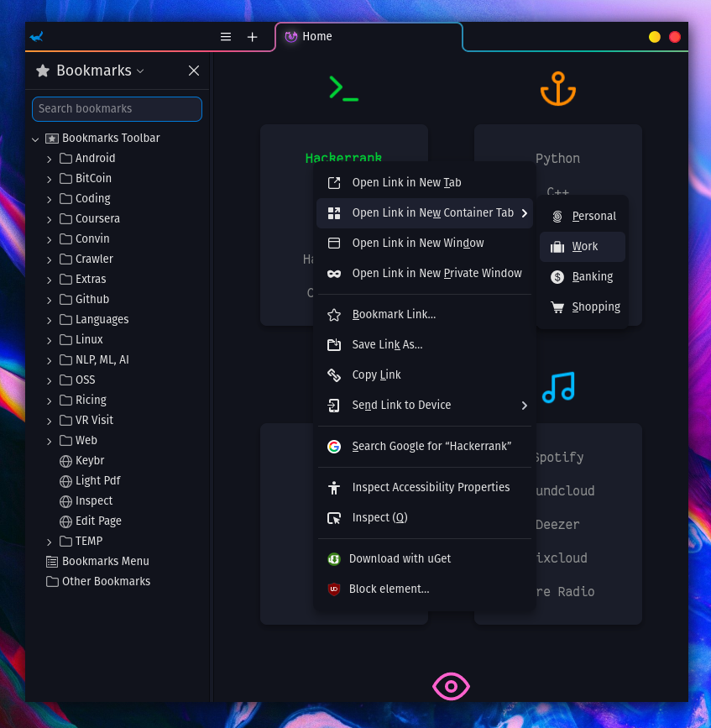
Task: Click the Shopping cart icon
Action: pos(557,307)
